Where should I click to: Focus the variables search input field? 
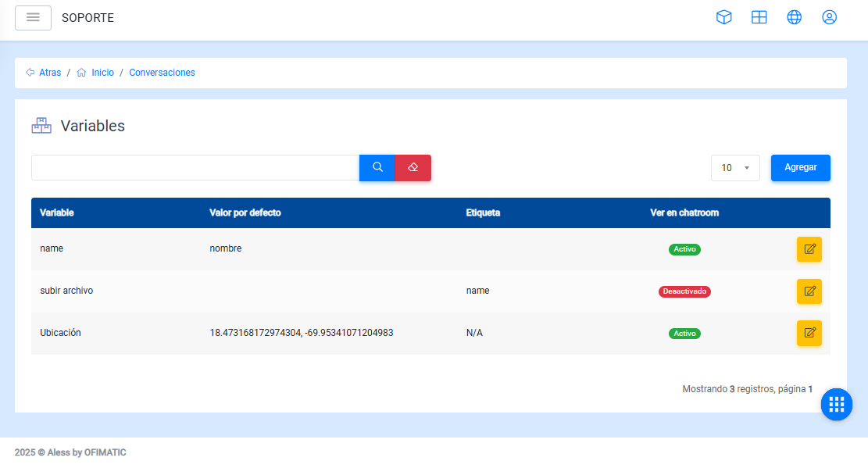195,168
